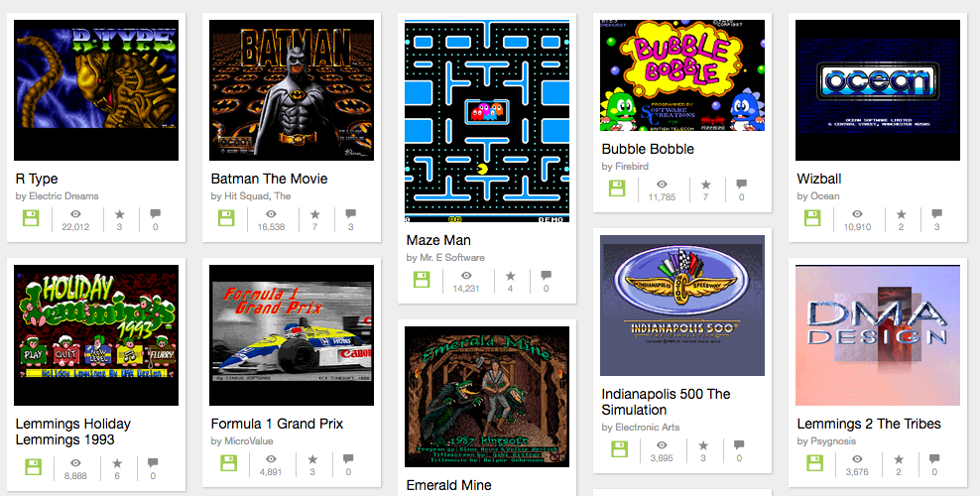Open the R Type title link
980x496 pixels.
click(37, 179)
